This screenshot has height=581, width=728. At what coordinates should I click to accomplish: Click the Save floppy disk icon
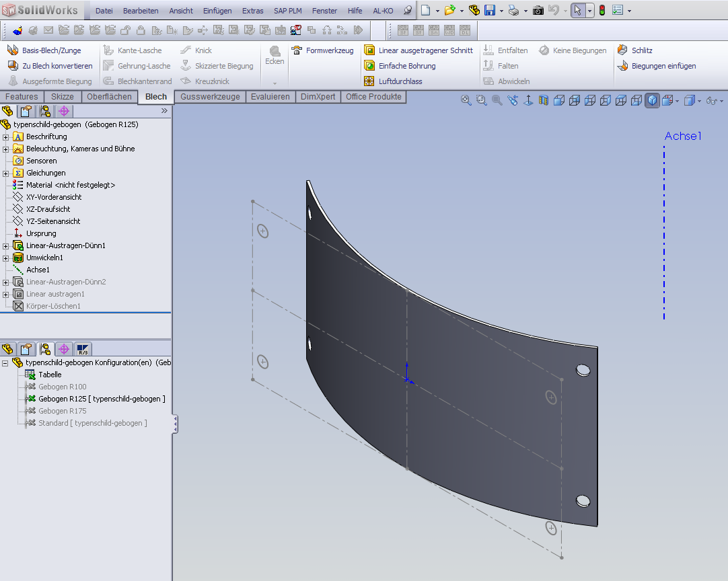point(490,11)
